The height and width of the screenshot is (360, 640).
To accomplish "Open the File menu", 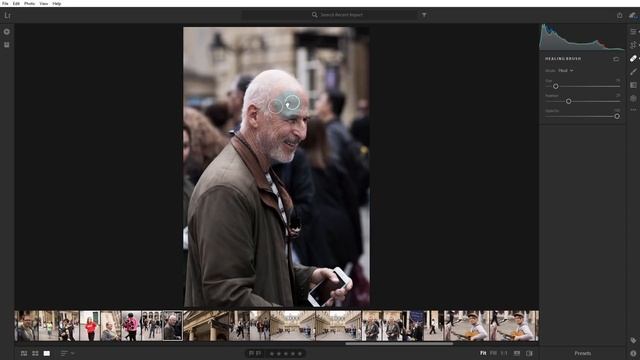I will tap(5, 3).
